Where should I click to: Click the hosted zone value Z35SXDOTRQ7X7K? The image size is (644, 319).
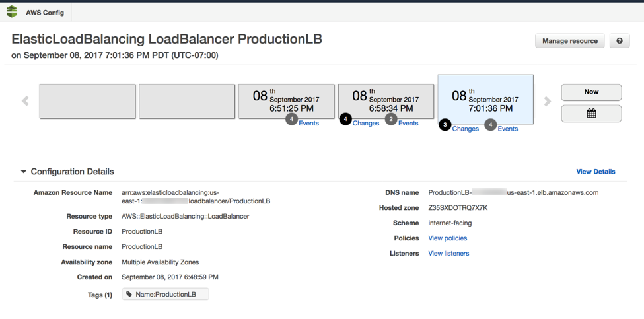point(458,208)
